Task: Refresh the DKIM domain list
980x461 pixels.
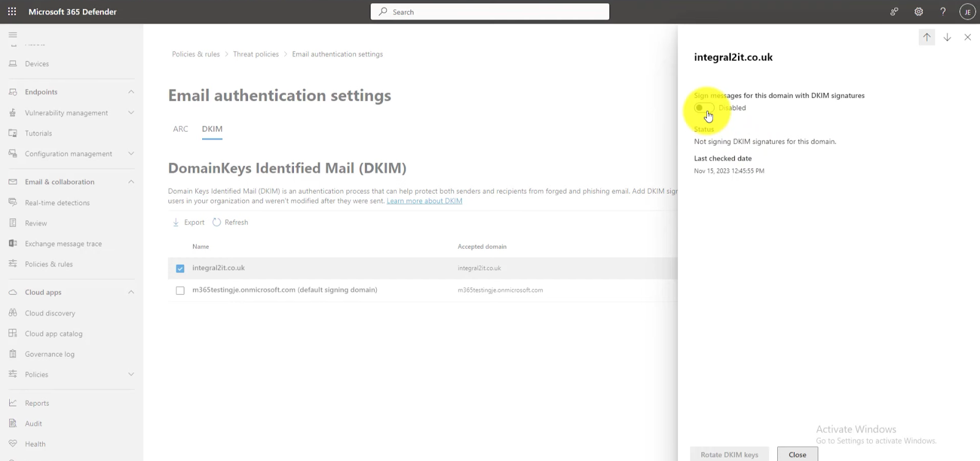Action: pos(230,223)
